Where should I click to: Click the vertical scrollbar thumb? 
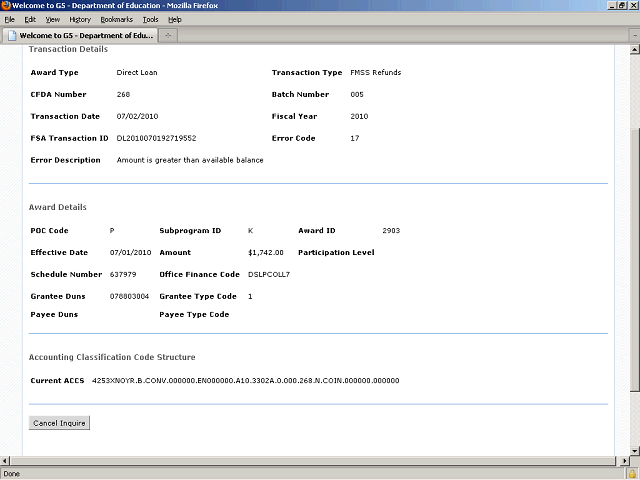tap(633, 260)
